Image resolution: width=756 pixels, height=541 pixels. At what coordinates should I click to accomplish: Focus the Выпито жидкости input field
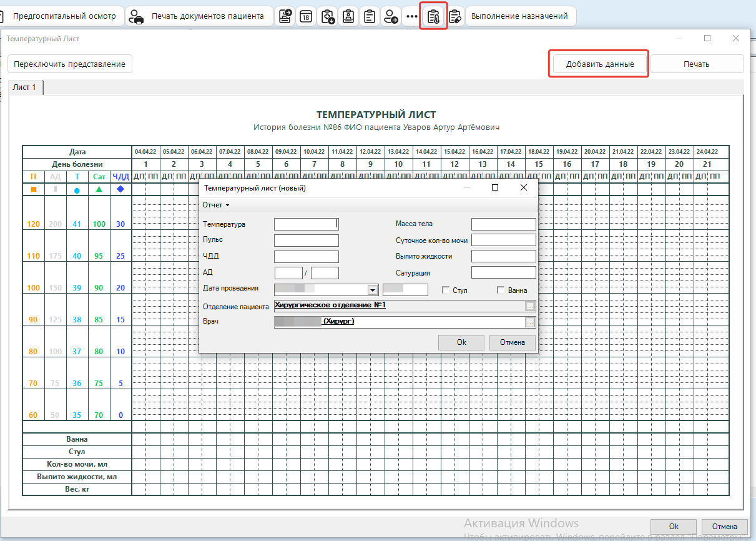pyautogui.click(x=504, y=257)
